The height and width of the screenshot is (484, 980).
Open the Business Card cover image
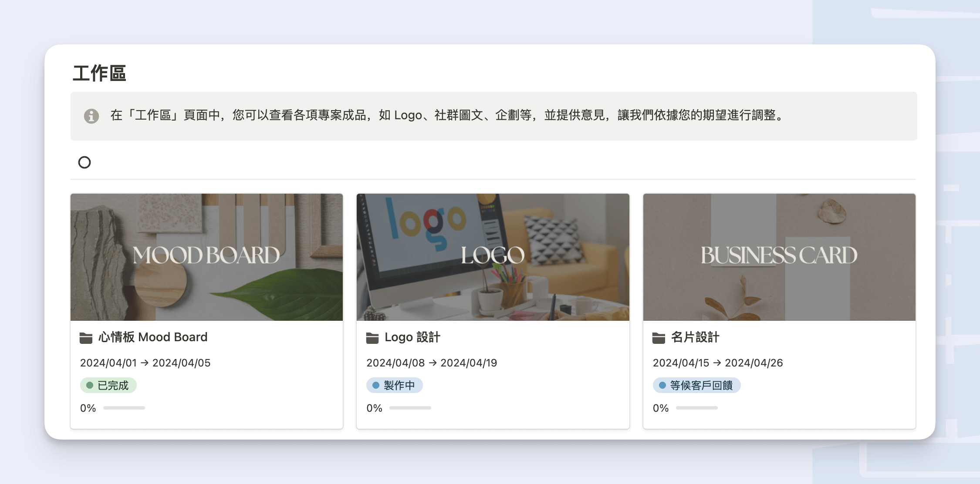click(779, 257)
